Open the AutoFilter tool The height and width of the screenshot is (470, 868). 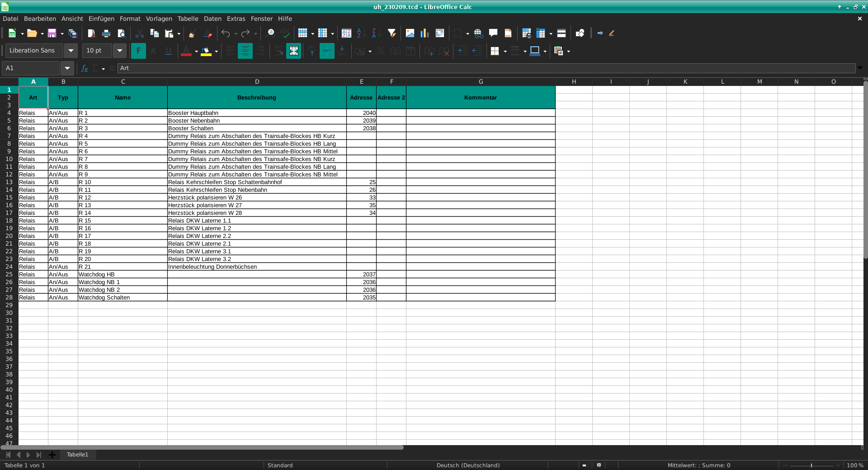click(392, 33)
